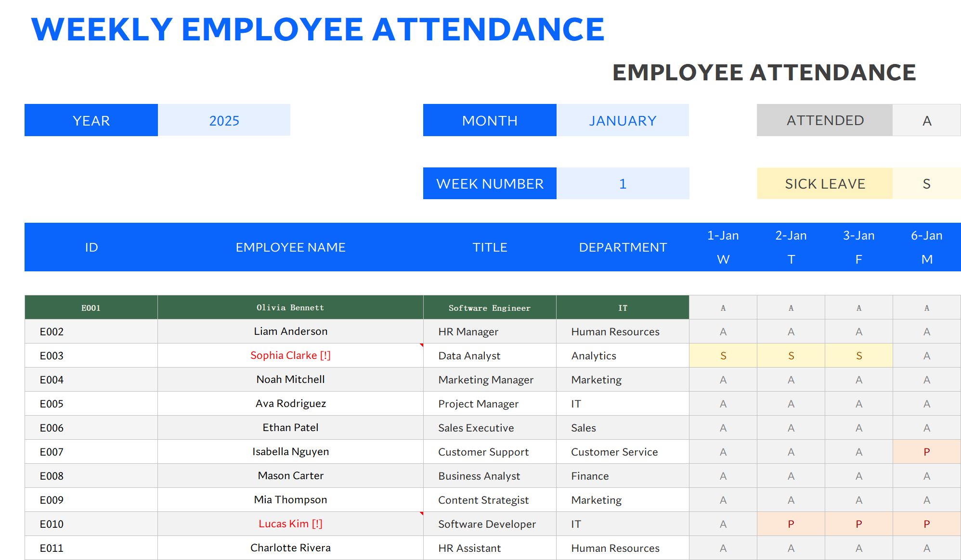The height and width of the screenshot is (560, 961).
Task: Select the MONTH value cell JANUARY
Action: click(x=623, y=120)
